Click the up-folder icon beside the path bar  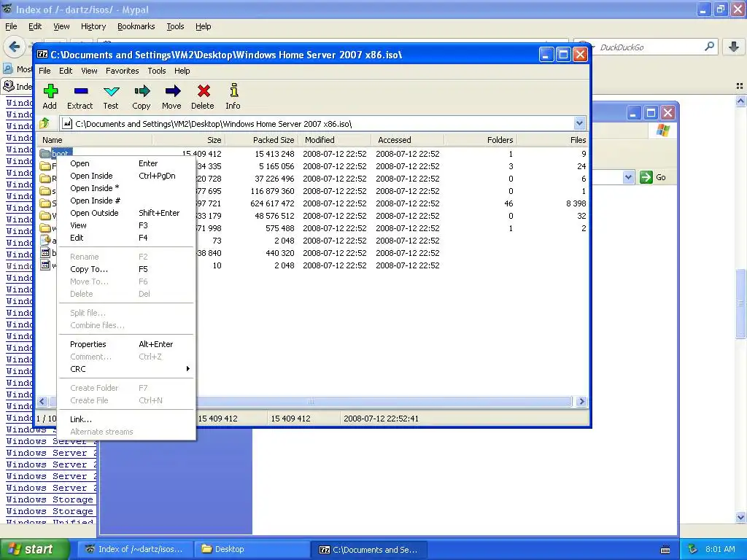[x=44, y=124]
